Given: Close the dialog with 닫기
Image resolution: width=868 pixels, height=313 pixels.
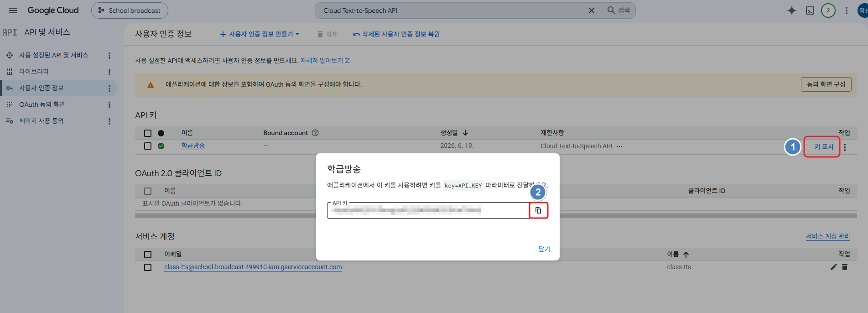Looking at the screenshot, I should (544, 249).
